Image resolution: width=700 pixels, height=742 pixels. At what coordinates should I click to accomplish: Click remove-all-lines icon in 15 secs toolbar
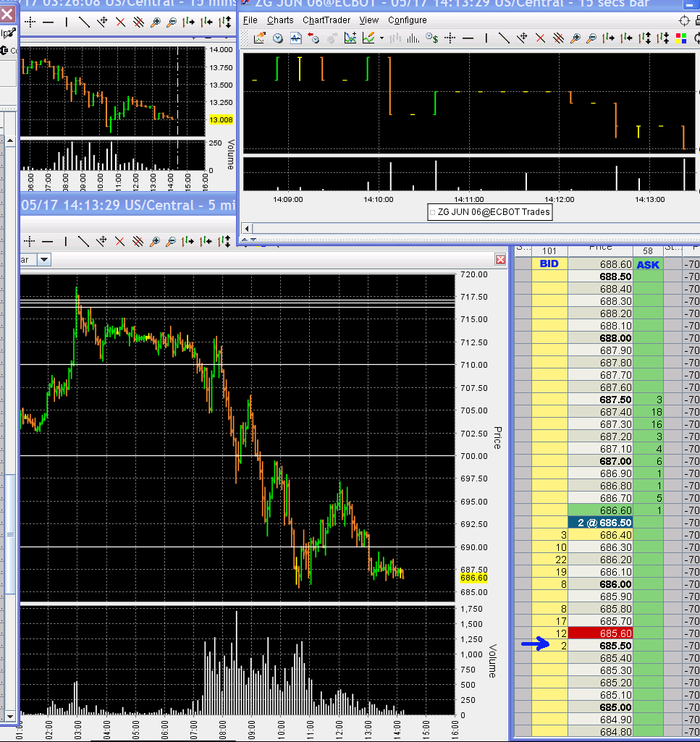coord(558,38)
